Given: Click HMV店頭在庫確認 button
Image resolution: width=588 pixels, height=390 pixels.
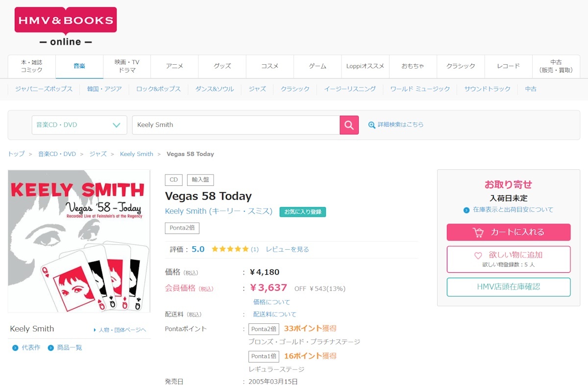Looking at the screenshot, I should pos(509,287).
